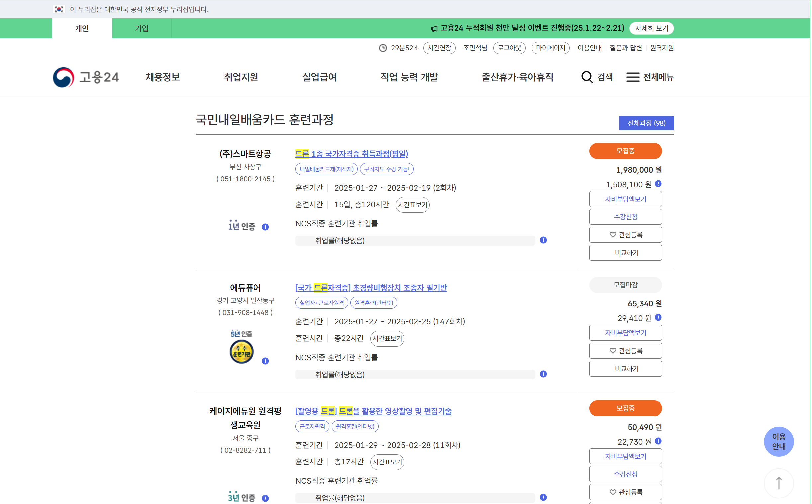Click the clock icon next to the session timer
The height and width of the screenshot is (504, 812).
click(x=382, y=48)
